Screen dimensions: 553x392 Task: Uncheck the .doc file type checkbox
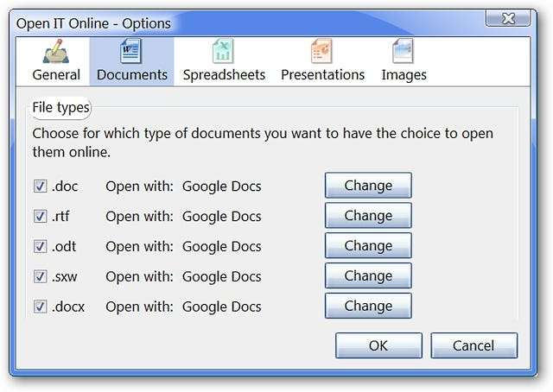[40, 186]
